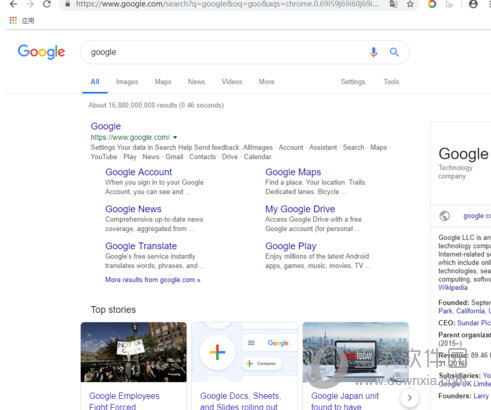The height and width of the screenshot is (410, 491).
Task: Open the Google Docs, Sheets headline
Action: pos(241,401)
